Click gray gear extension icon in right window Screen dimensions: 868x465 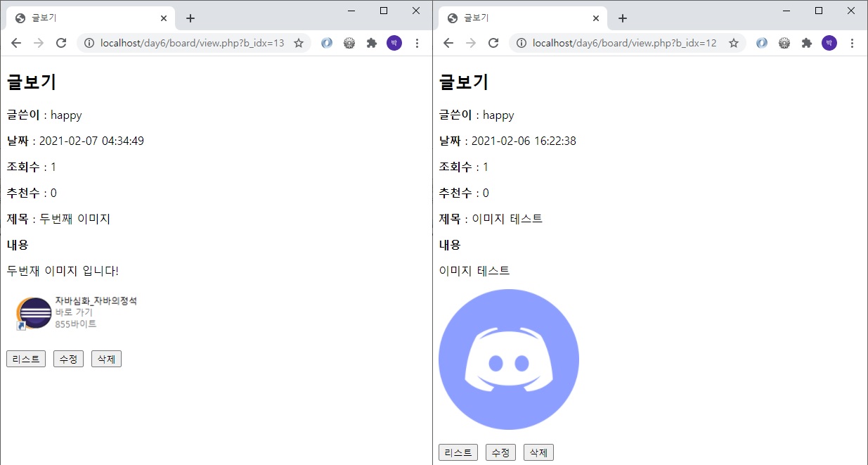point(784,43)
